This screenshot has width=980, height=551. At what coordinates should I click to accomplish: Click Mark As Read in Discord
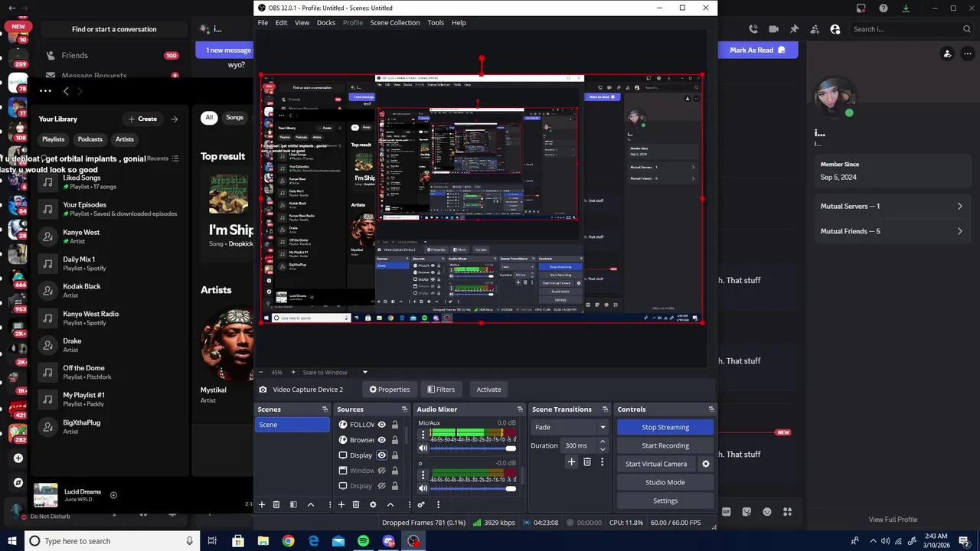758,50
